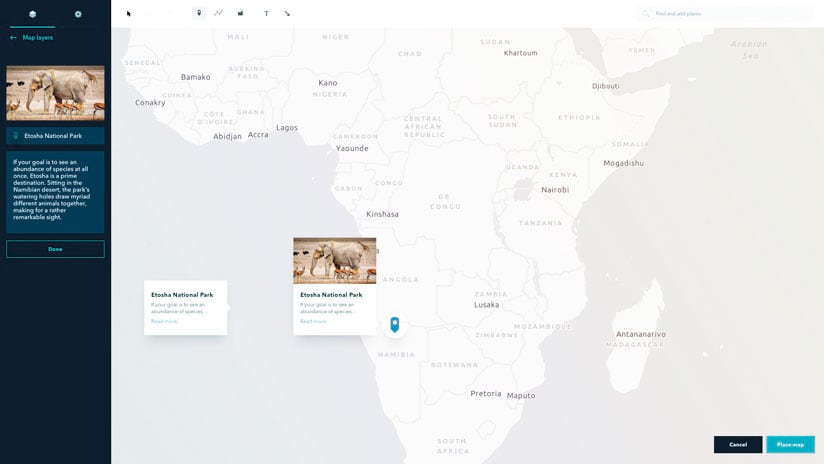
Task: Click the Djibouti city label
Action: tap(605, 86)
